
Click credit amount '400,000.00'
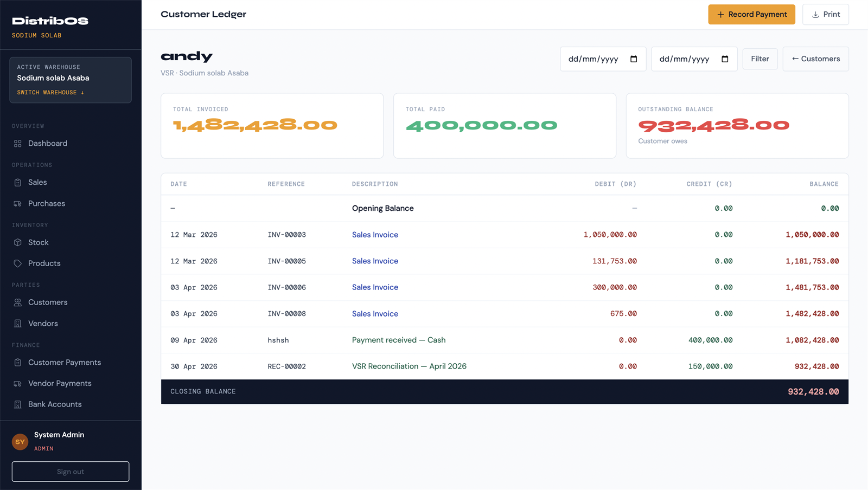[711, 340]
